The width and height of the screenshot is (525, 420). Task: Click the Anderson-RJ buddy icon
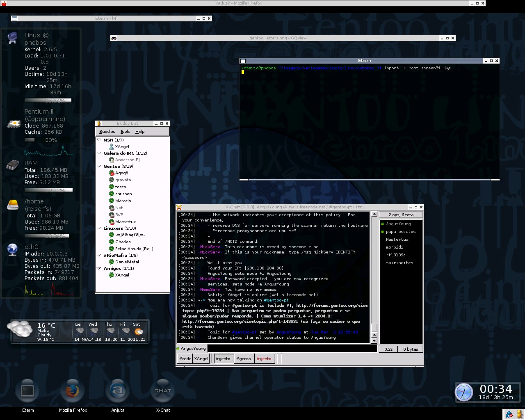[111, 160]
